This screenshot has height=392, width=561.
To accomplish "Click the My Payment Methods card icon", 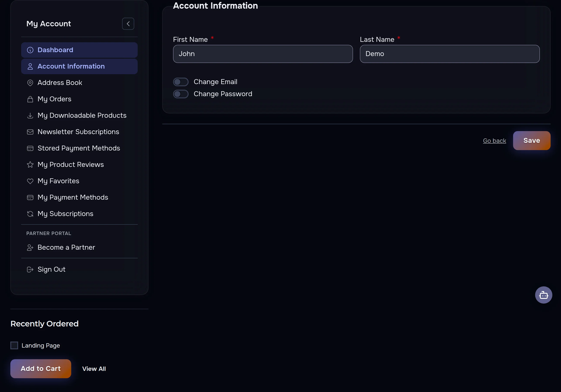I will [x=30, y=197].
